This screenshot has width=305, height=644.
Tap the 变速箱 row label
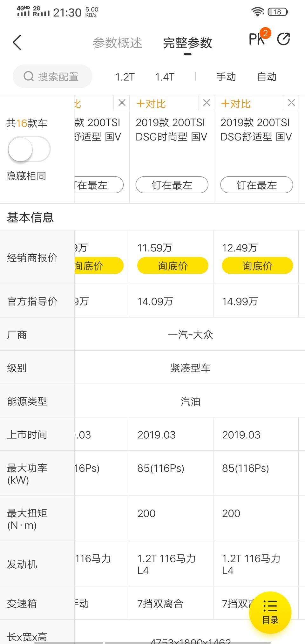coord(22,603)
